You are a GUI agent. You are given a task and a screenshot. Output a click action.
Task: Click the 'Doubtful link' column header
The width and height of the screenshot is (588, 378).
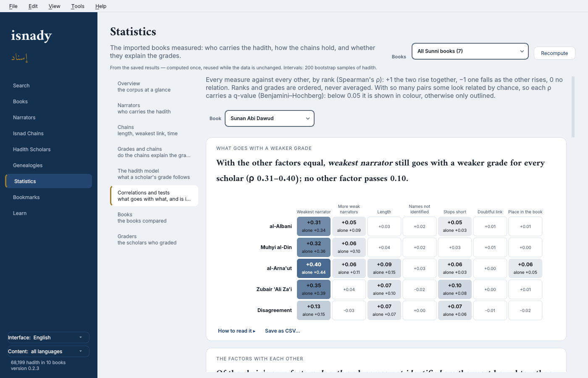click(x=490, y=212)
